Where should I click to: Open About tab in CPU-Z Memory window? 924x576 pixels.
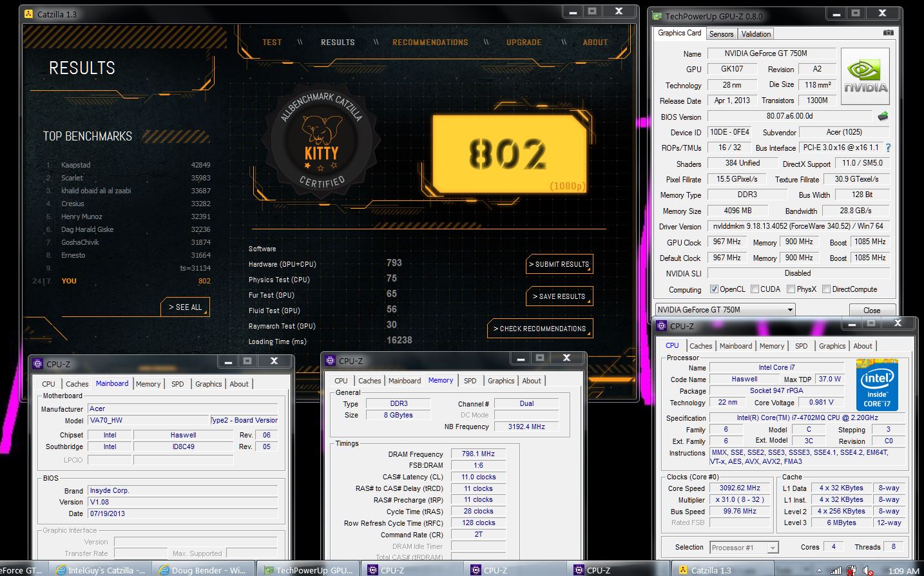(x=532, y=381)
